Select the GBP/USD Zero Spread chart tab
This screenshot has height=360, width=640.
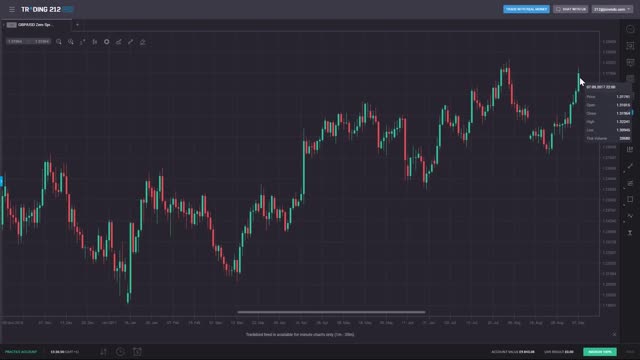pyautogui.click(x=36, y=25)
